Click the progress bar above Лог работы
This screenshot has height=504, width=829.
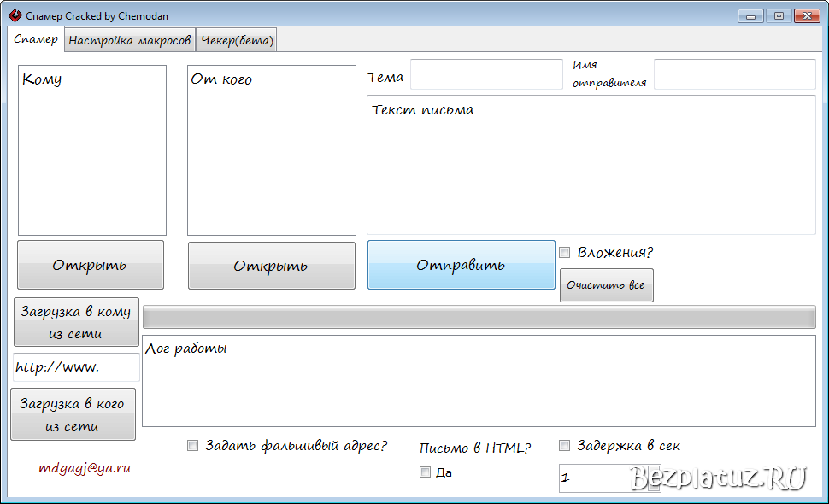tap(480, 317)
